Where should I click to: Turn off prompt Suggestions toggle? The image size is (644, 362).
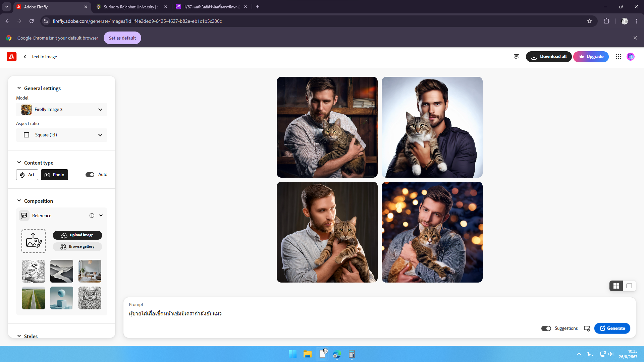coord(546,328)
